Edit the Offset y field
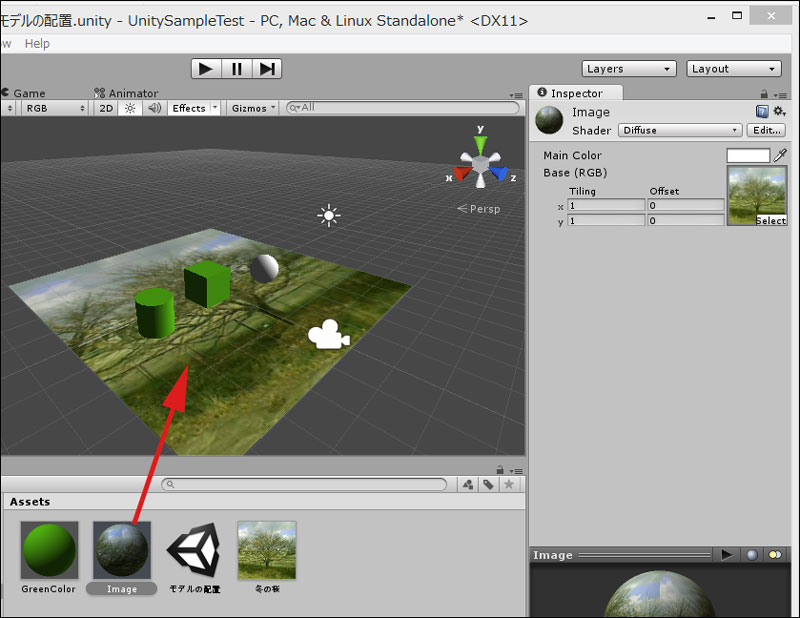The height and width of the screenshot is (618, 800). tap(686, 220)
